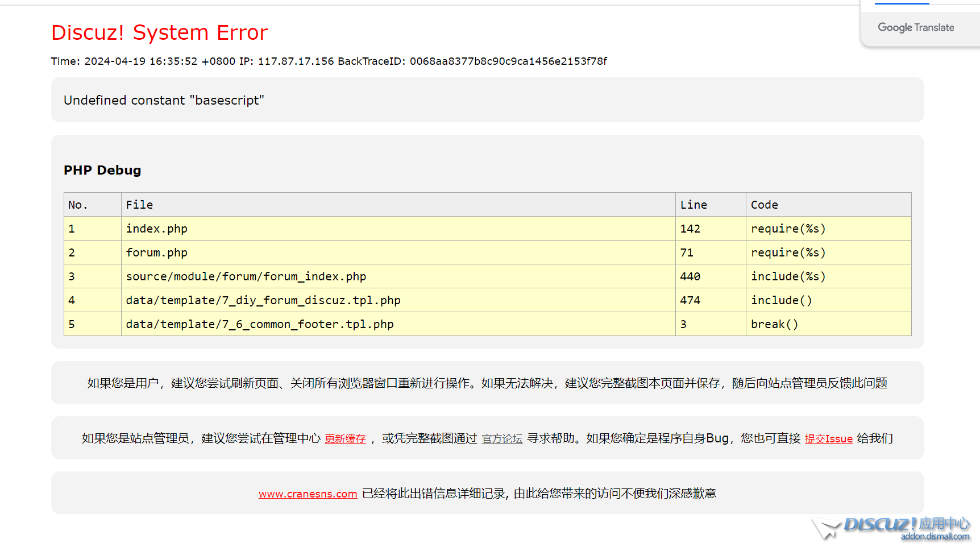Select the index.php file cell

(156, 229)
